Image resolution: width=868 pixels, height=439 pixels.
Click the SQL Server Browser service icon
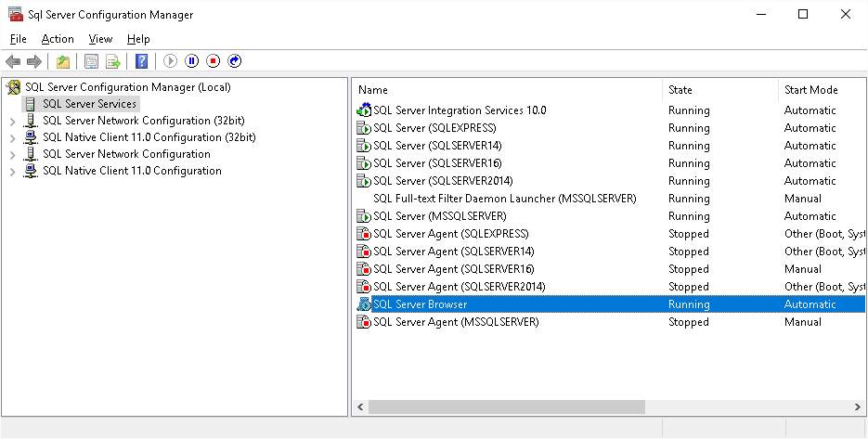click(364, 304)
